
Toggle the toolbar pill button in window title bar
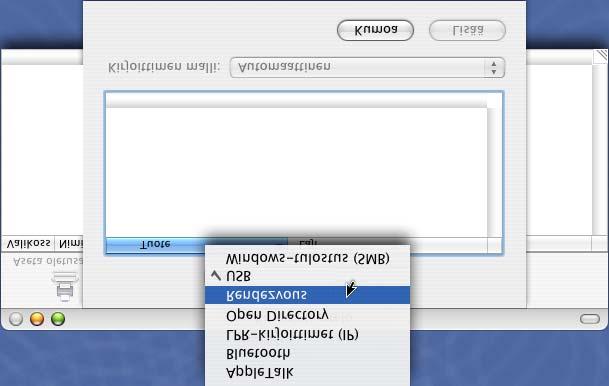(x=590, y=319)
